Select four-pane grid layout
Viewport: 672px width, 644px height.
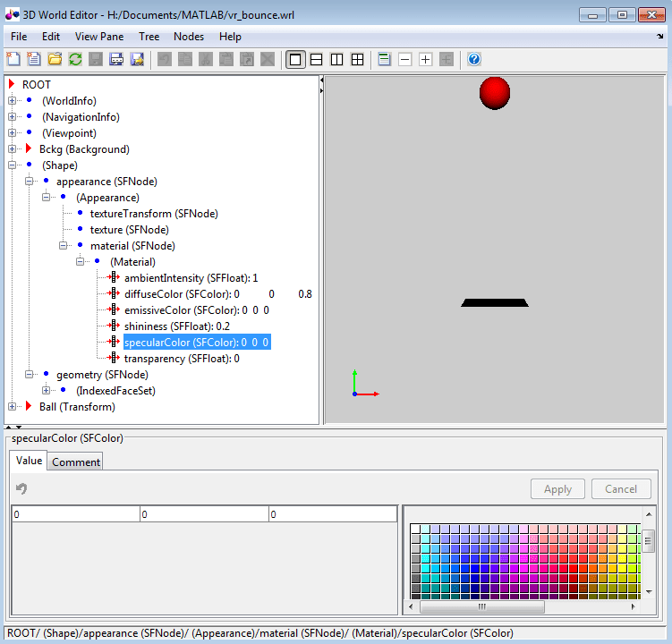coord(357,59)
